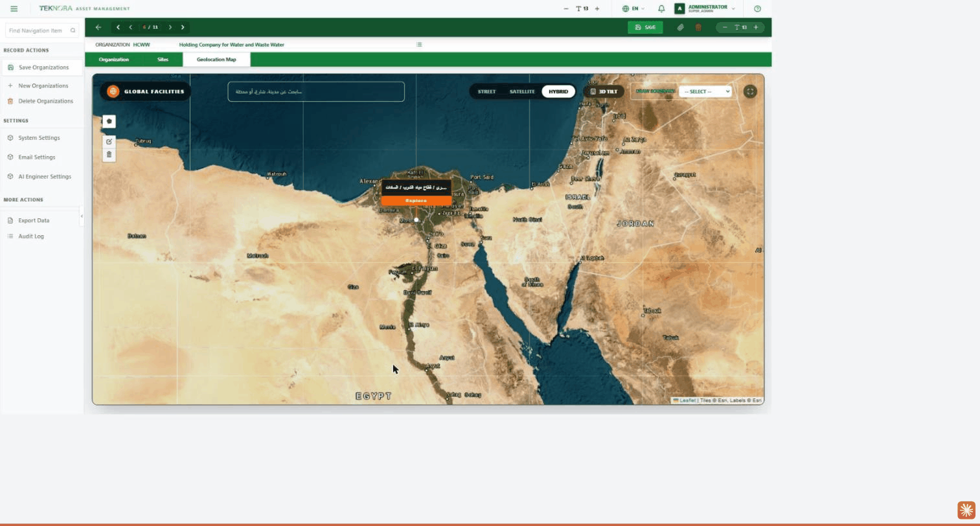Activate the edit layers tool
The width and height of the screenshot is (980, 526).
point(109,141)
